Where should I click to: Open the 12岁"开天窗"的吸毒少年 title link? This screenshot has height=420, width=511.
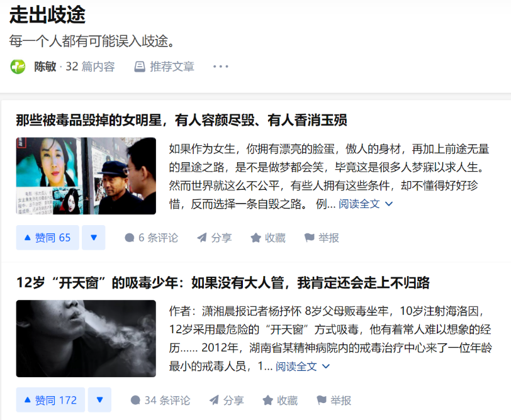coord(223,282)
